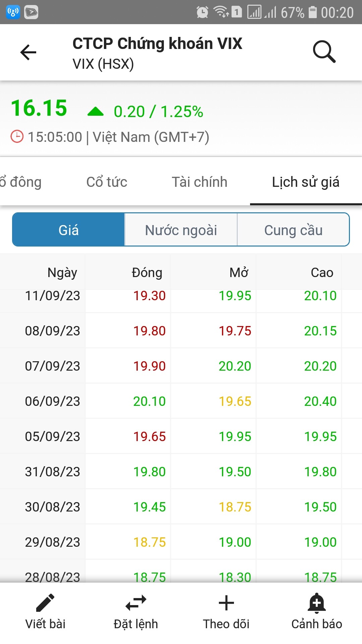Image resolution: width=362 pixels, height=644 pixels.
Task: Tap the Cảnh báo bell icon
Action: click(317, 603)
